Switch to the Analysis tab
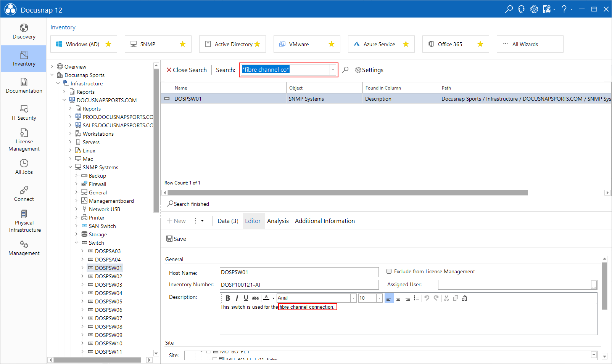 pos(278,221)
